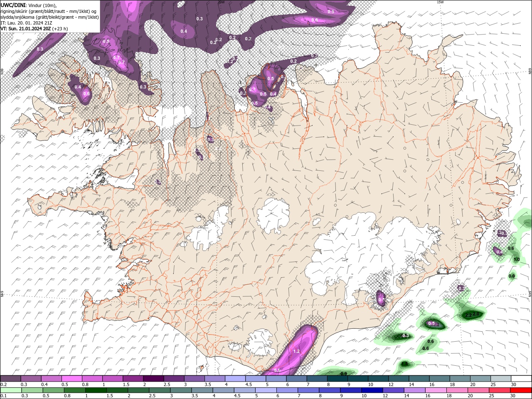The image size is (532, 399).
Task: Click the dark mauve snow swatch at 0.2
Action: point(10,379)
